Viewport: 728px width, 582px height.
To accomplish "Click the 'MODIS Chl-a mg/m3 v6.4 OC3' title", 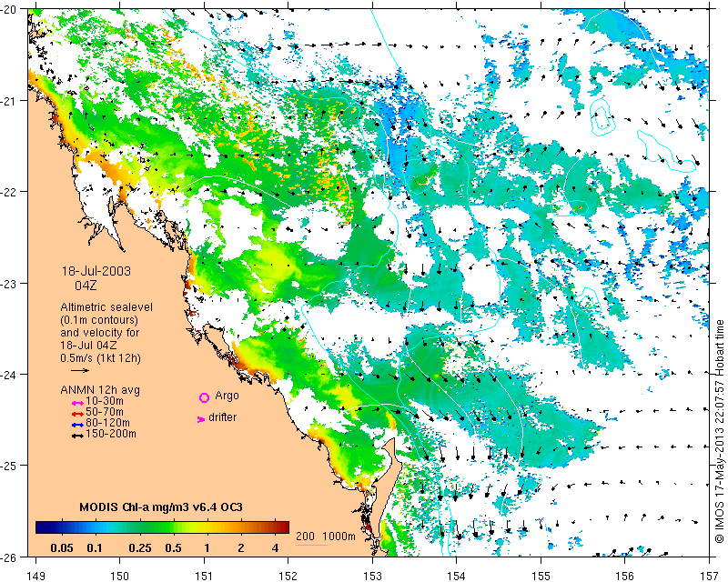I will click(x=161, y=507).
